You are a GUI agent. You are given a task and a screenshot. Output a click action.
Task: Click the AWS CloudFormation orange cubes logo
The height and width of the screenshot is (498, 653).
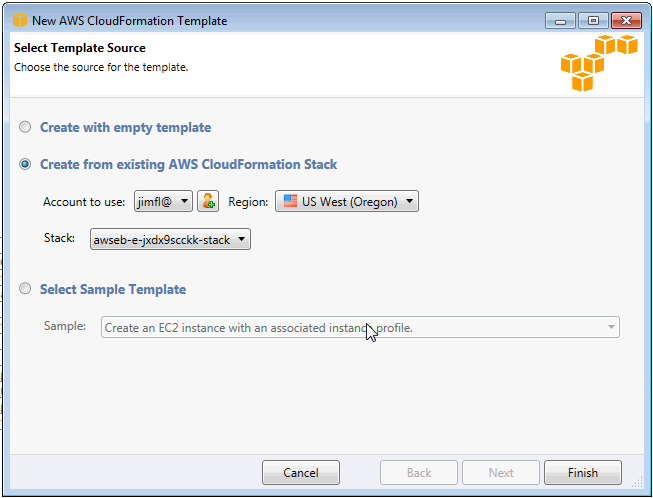tap(598, 62)
